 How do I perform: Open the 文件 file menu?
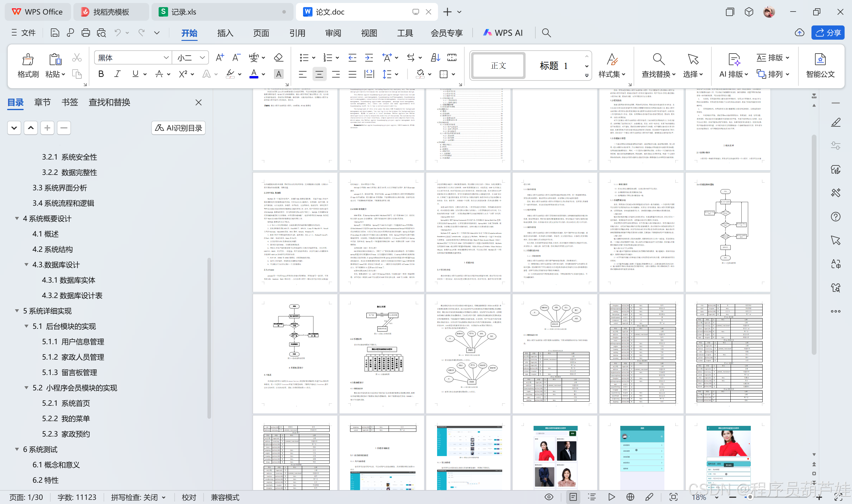[23, 33]
